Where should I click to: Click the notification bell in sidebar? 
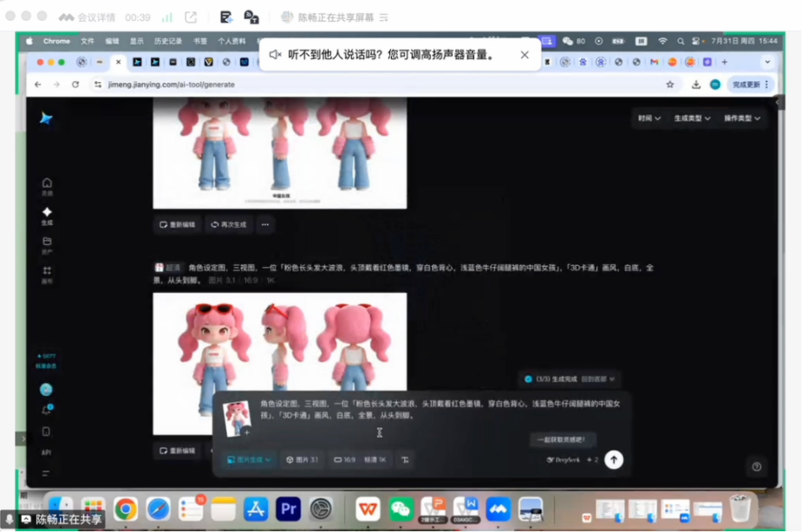pos(47,410)
